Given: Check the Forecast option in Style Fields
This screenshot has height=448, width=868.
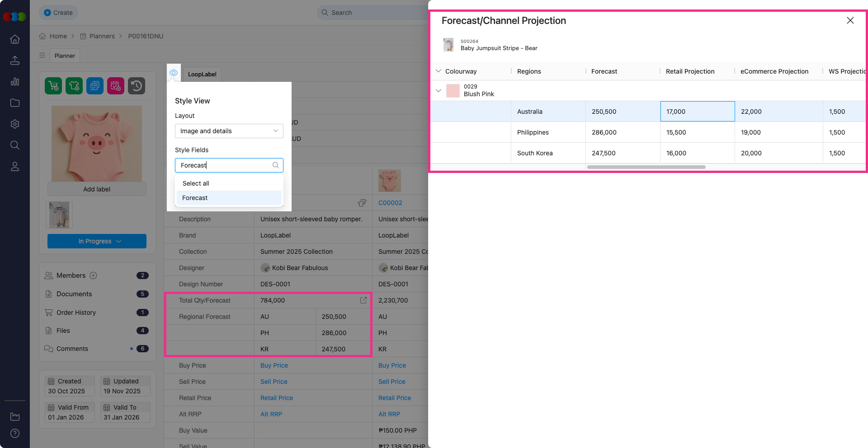Looking at the screenshot, I should coord(195,198).
